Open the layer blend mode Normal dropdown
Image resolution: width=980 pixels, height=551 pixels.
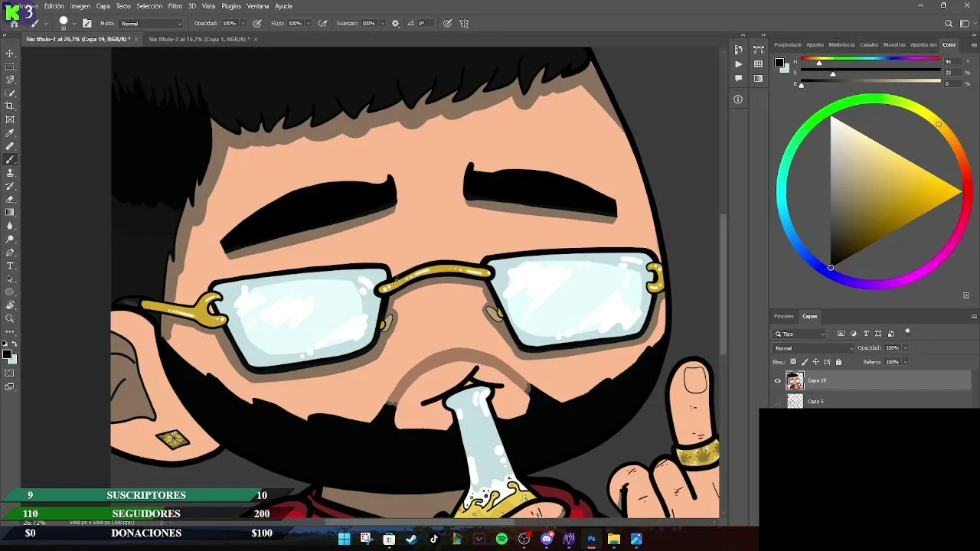812,348
